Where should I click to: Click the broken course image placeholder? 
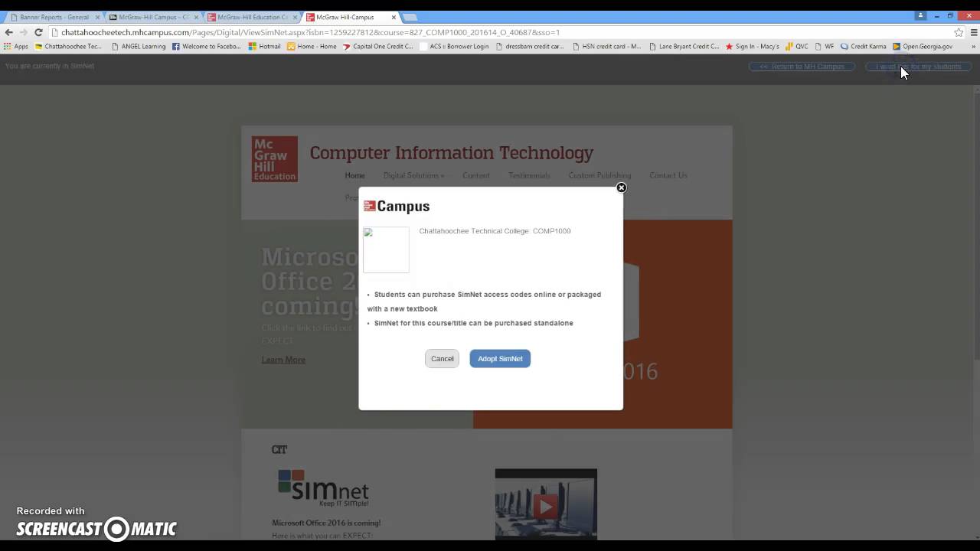(x=386, y=249)
